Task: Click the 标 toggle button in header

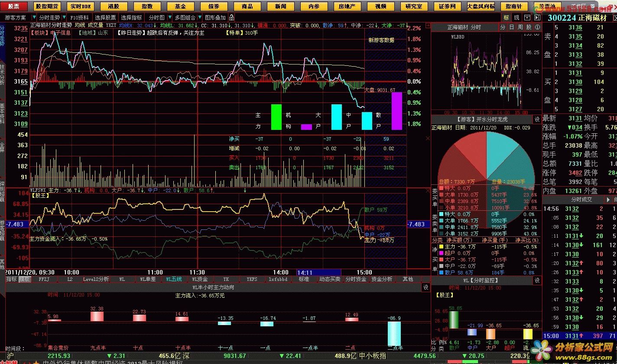Action: coord(506,17)
